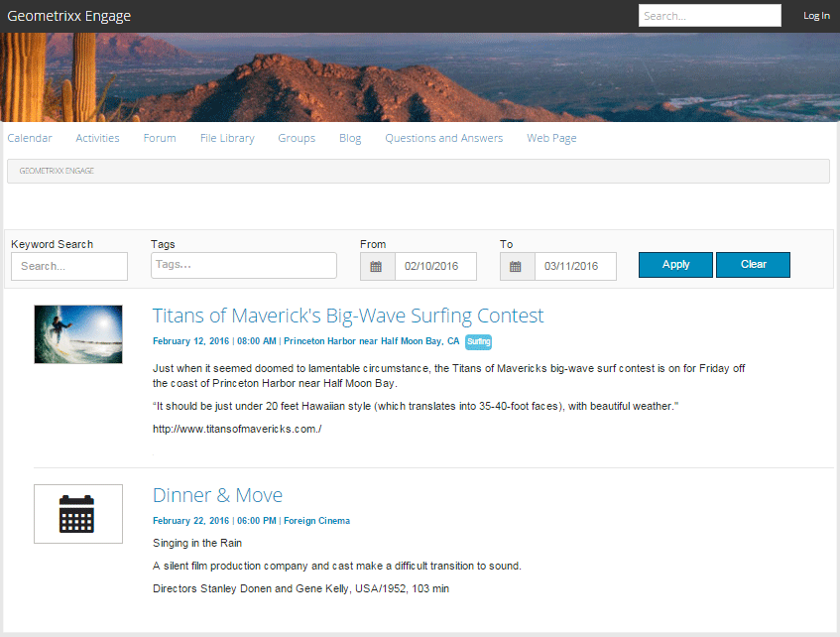Image resolution: width=840 pixels, height=637 pixels.
Task: Open the From date calendar picker icon
Action: 377,267
